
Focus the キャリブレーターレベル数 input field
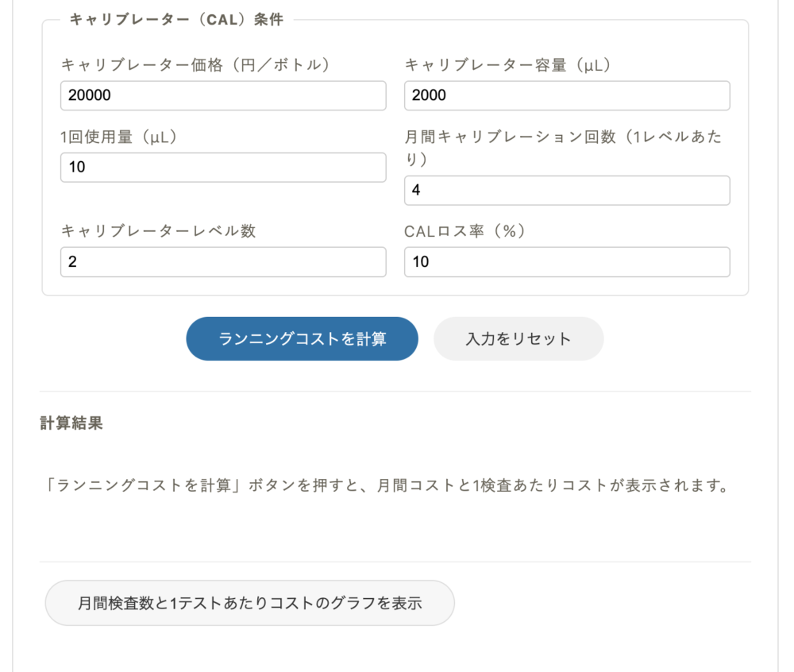click(223, 262)
